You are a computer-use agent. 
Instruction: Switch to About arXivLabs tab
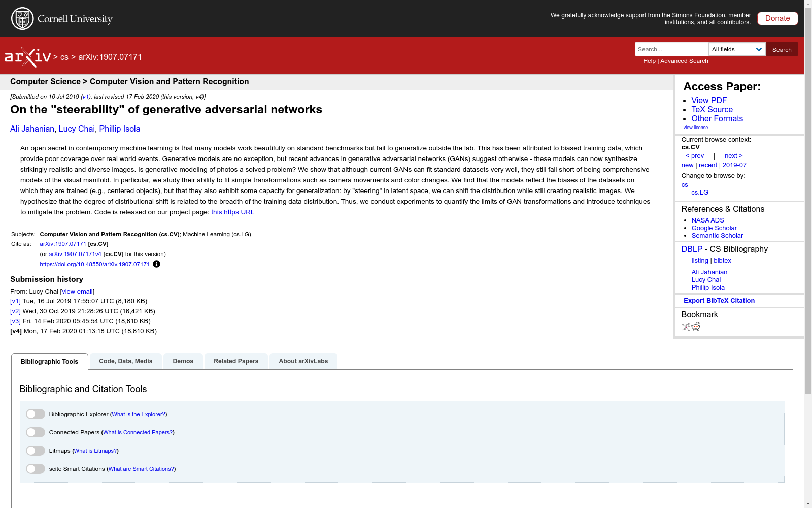tap(303, 361)
